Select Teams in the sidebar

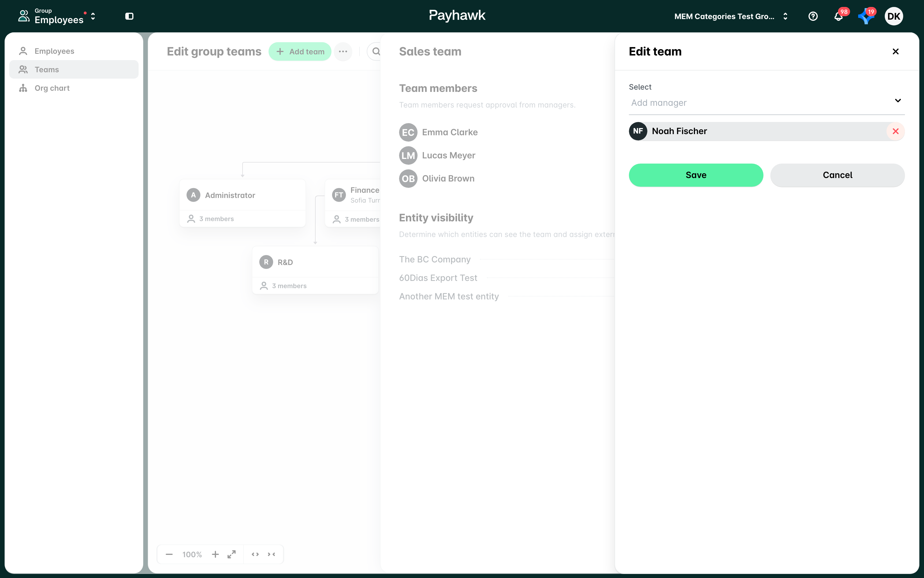point(74,69)
